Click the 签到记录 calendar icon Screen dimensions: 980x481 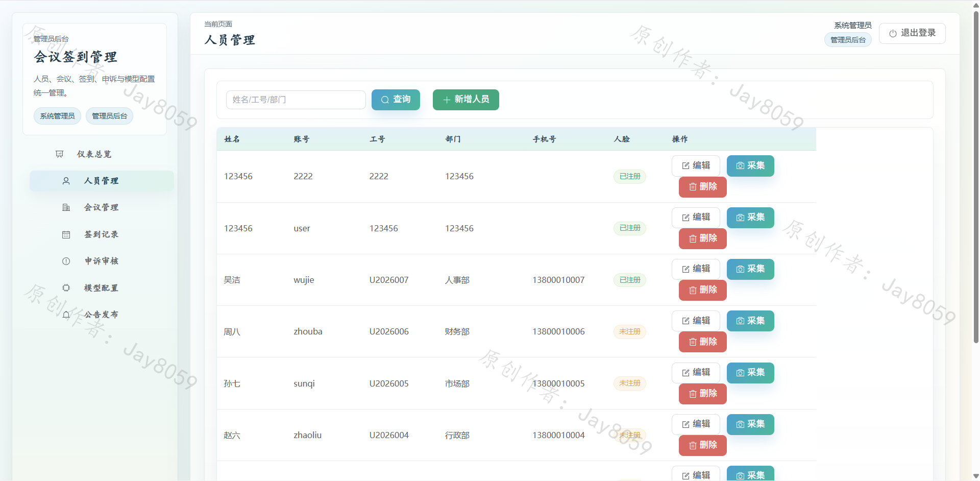[x=66, y=234]
